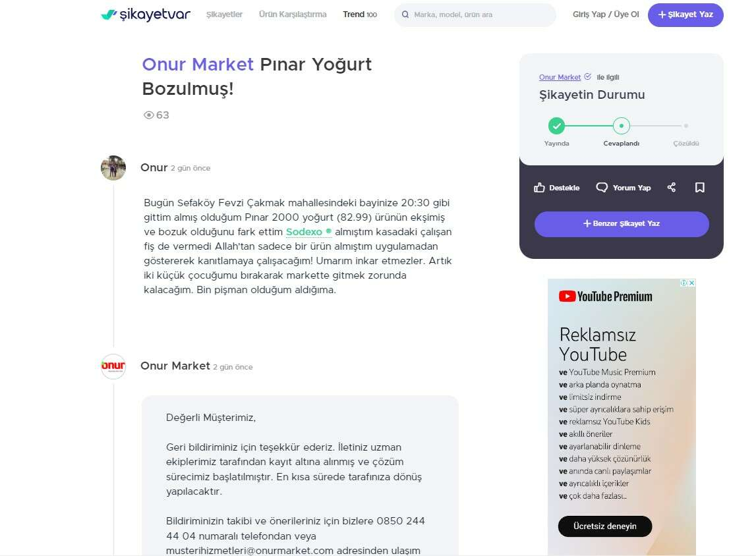The height and width of the screenshot is (556, 756).
Task: Click the Yayında status checkmark
Action: [x=556, y=126]
